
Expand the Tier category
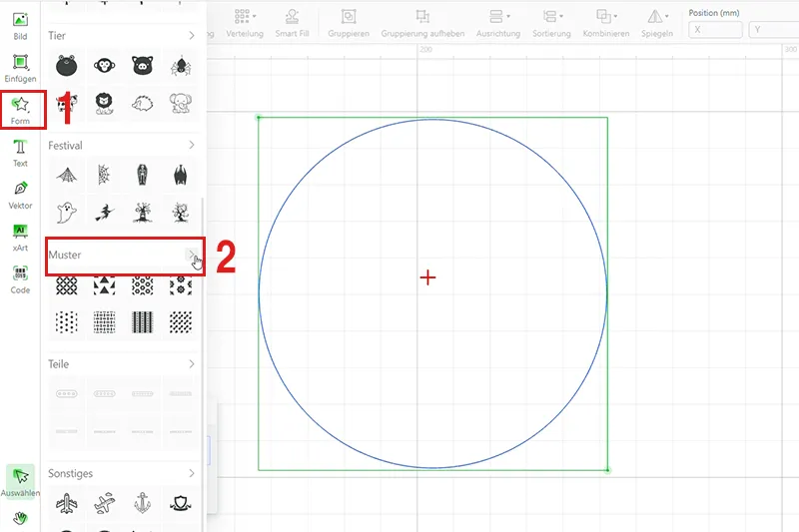pyautogui.click(x=192, y=36)
